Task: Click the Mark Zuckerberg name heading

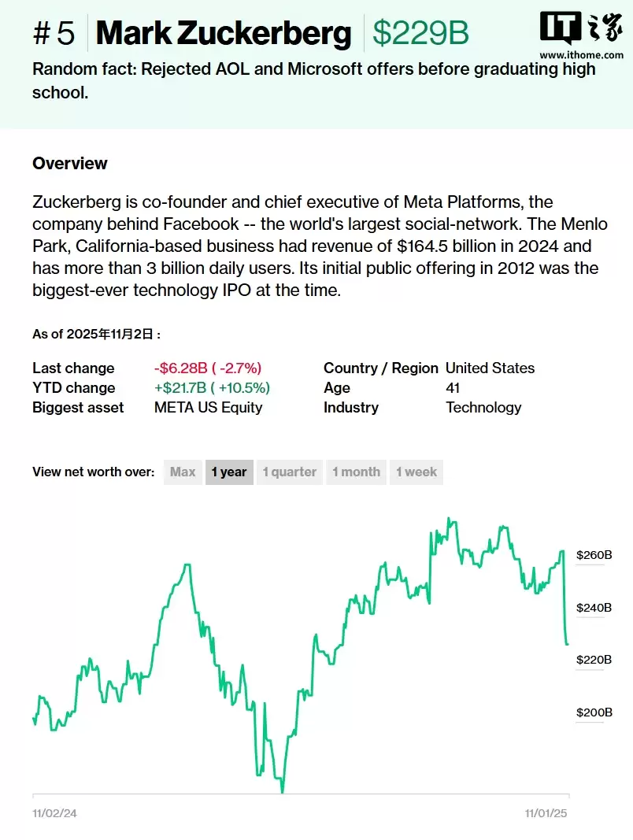Action: point(224,33)
